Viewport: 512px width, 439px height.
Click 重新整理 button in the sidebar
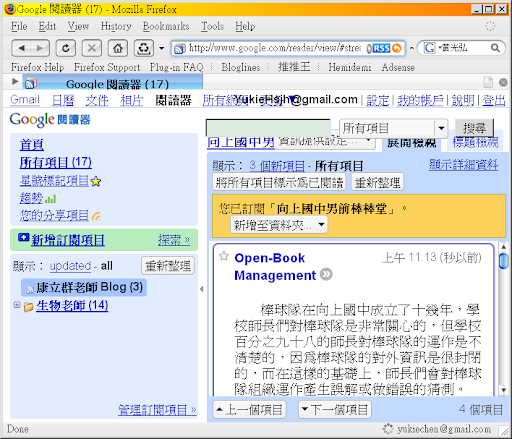coord(168,266)
